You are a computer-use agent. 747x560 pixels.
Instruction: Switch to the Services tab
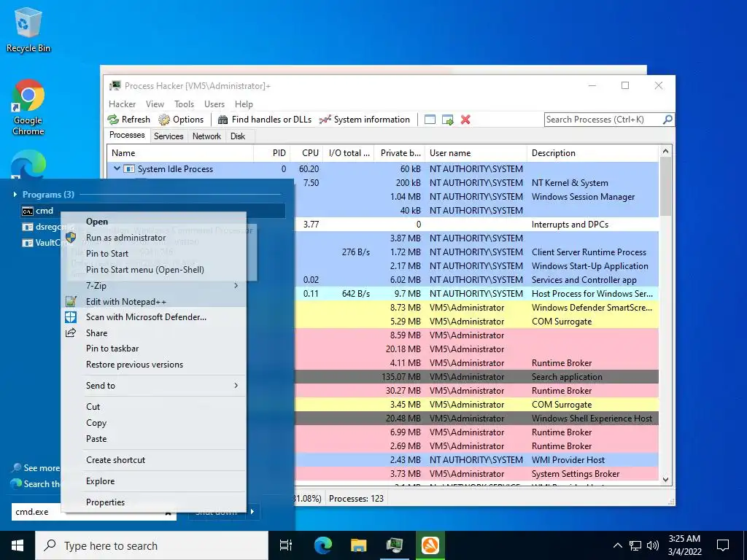point(169,136)
